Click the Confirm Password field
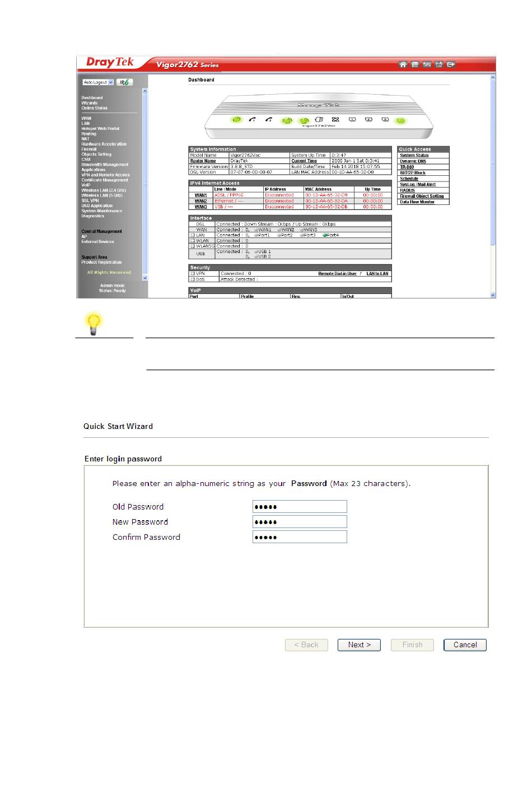The width and height of the screenshot is (532, 789). coord(300,537)
